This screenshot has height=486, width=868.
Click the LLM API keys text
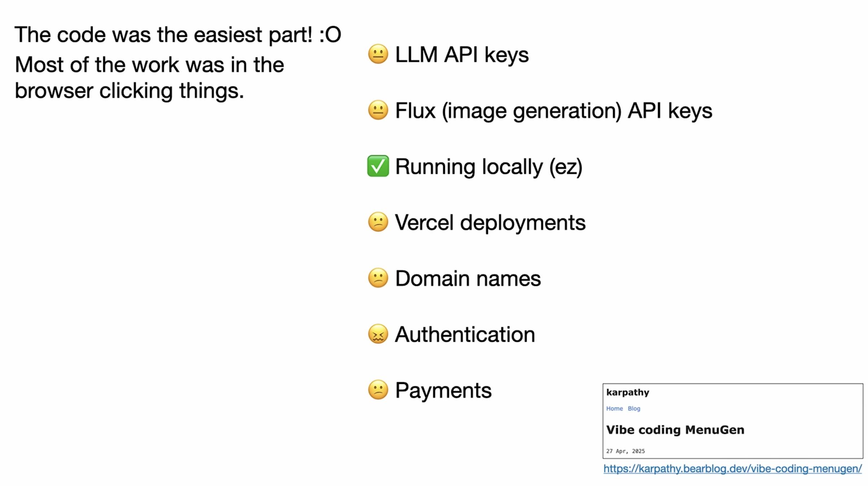462,55
